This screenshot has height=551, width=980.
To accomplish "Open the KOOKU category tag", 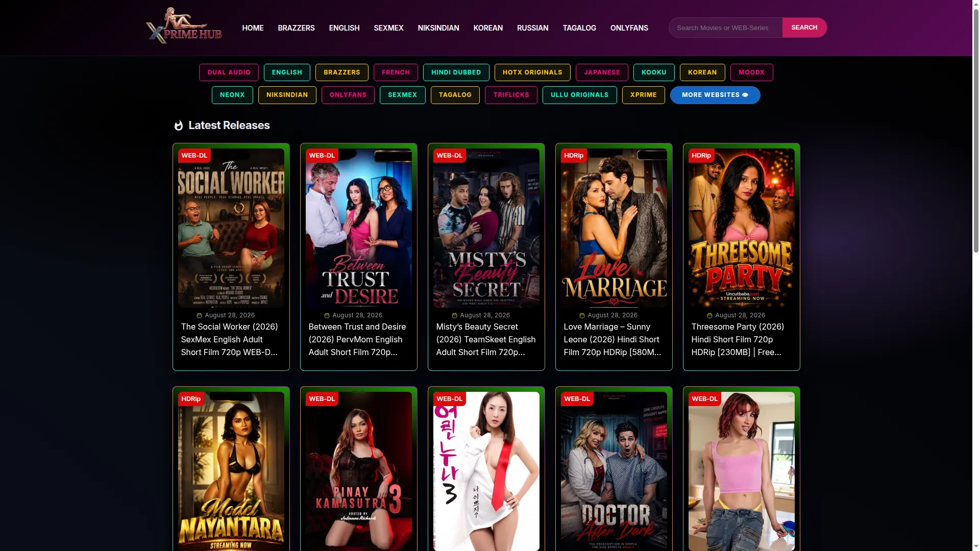I will point(654,72).
